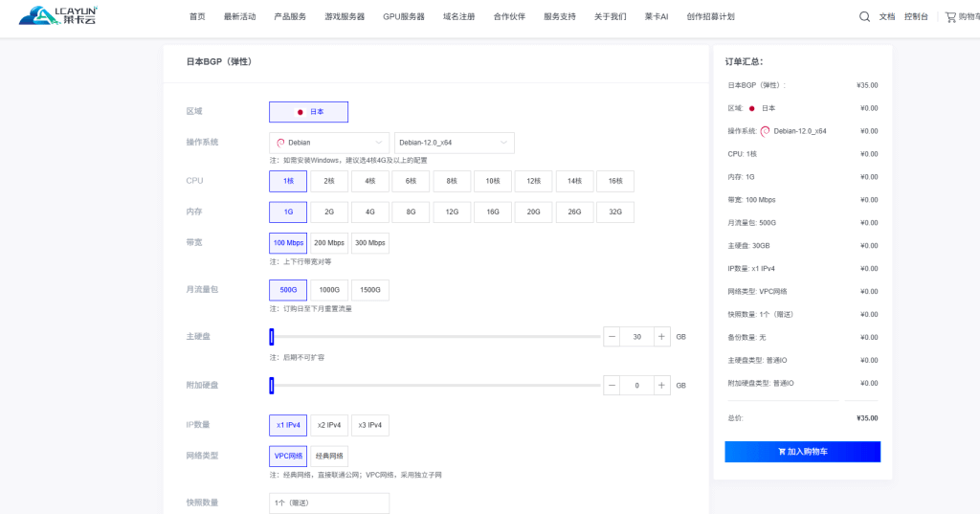Viewport: 980px width, 514px height.
Task: Pick 200 Mbps bandwidth
Action: pos(329,243)
